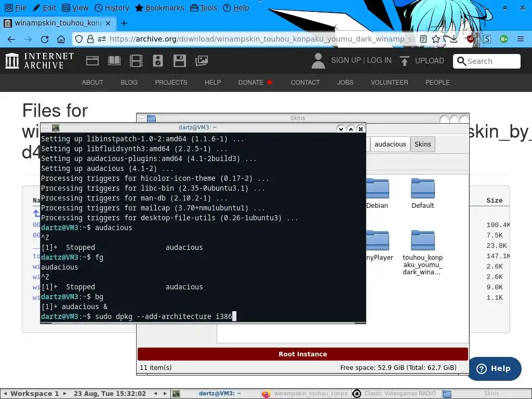Open the Texts (book) archive icon
The width and height of the screenshot is (532, 399).
[x=114, y=61]
